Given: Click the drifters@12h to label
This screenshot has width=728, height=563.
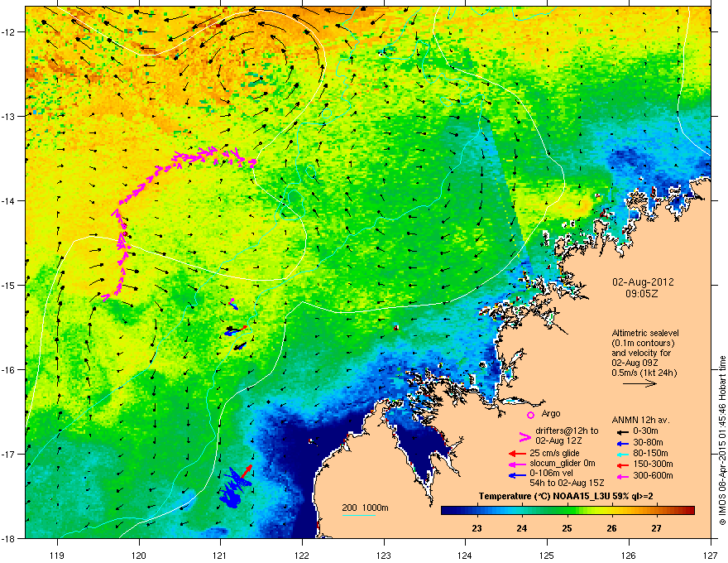Looking at the screenshot, I should click(567, 431).
